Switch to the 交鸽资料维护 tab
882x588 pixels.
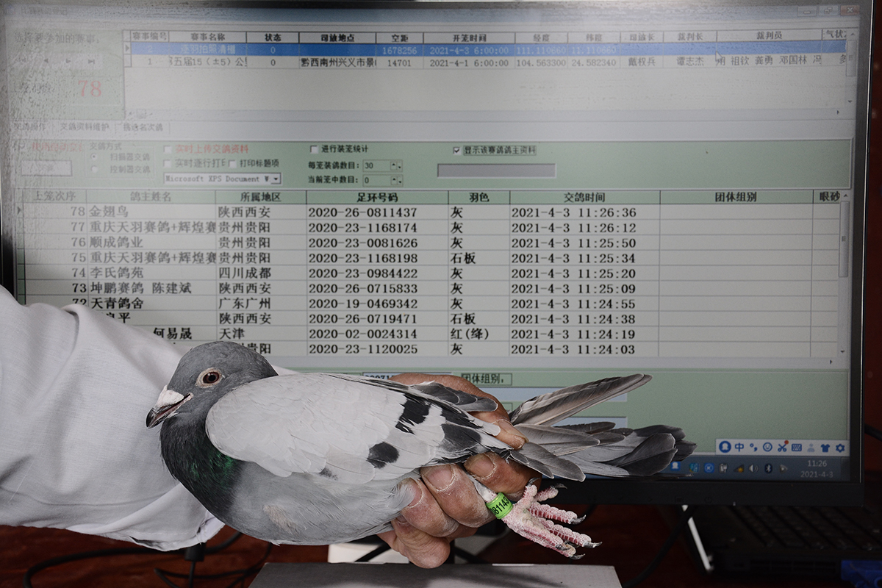pyautogui.click(x=84, y=127)
